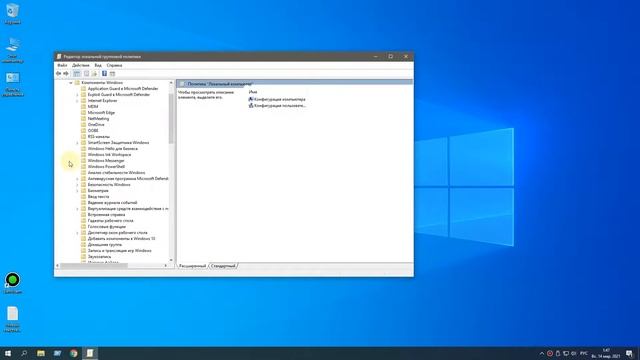
Task: Open the Действие menu
Action: 80,65
